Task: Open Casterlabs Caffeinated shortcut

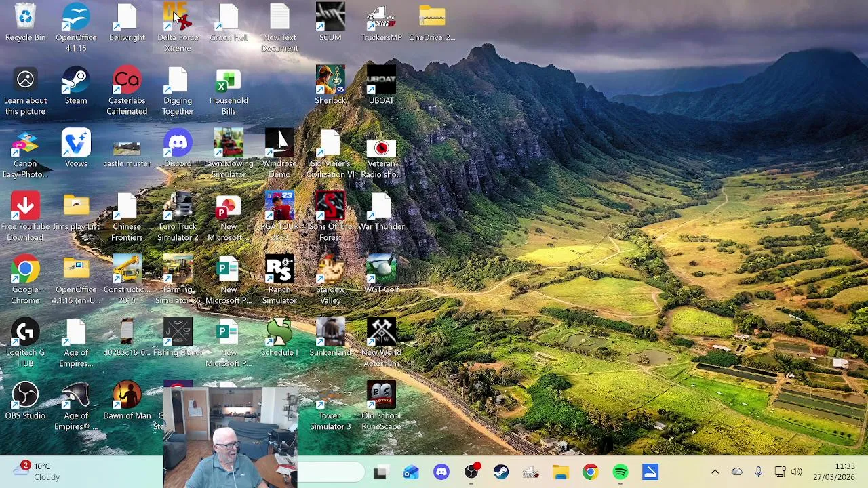Action: coord(127,91)
